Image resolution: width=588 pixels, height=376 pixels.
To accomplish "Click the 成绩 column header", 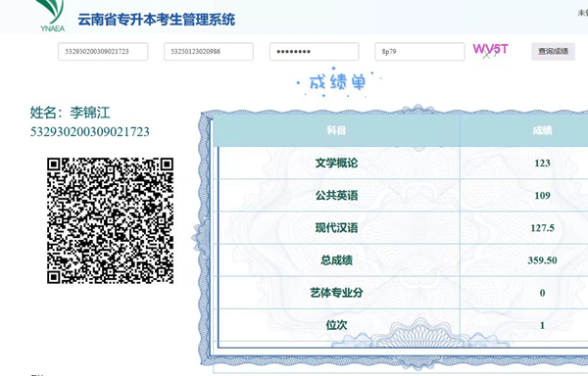I will (542, 130).
